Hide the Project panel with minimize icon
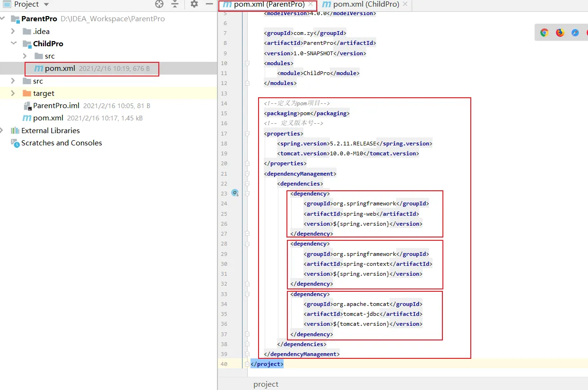Screen dimensions: 588x390 [x=209, y=4]
